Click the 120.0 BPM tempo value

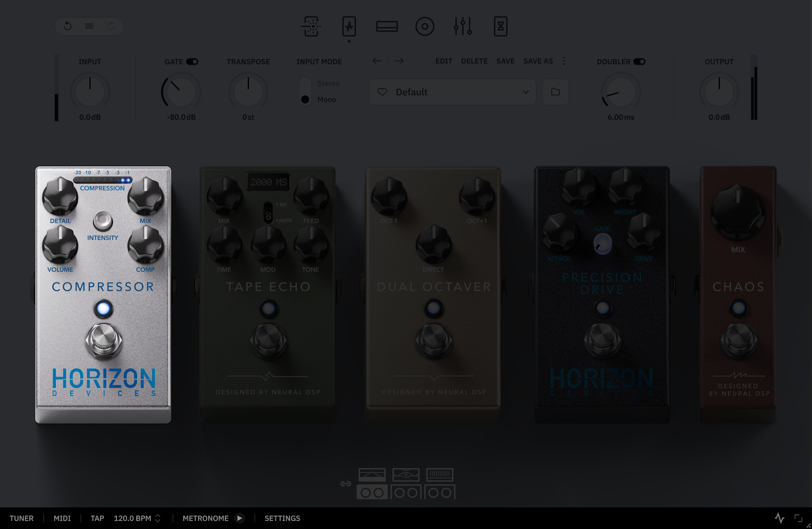[132, 518]
